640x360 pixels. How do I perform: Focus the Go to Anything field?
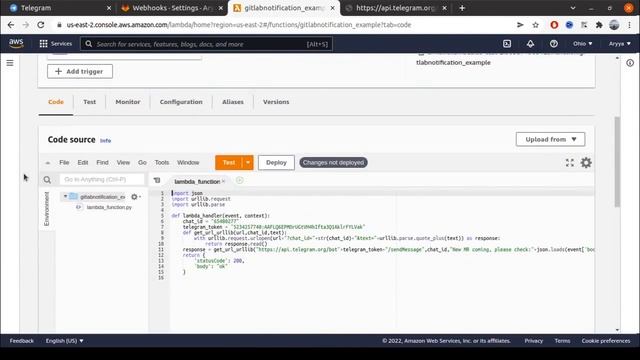(102, 180)
